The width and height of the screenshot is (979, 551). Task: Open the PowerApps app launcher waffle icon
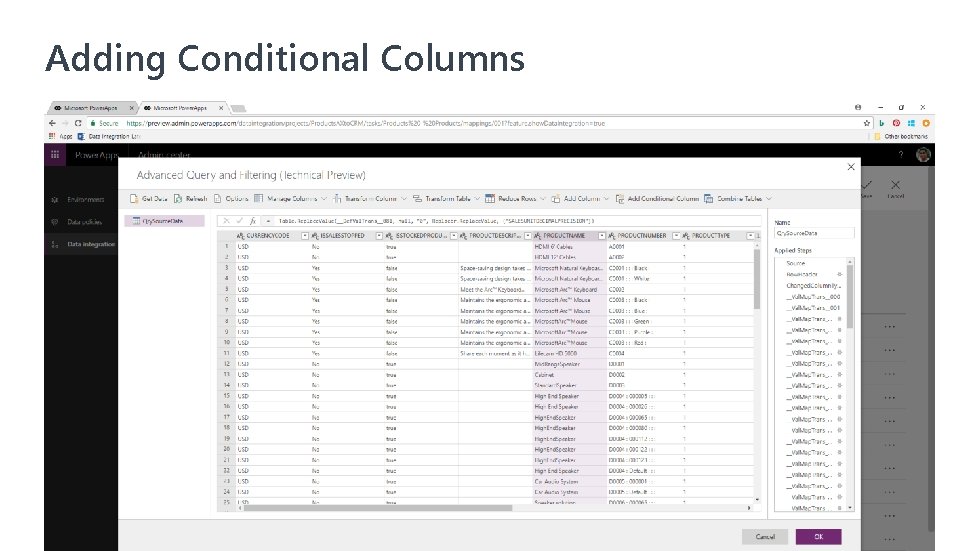point(55,155)
